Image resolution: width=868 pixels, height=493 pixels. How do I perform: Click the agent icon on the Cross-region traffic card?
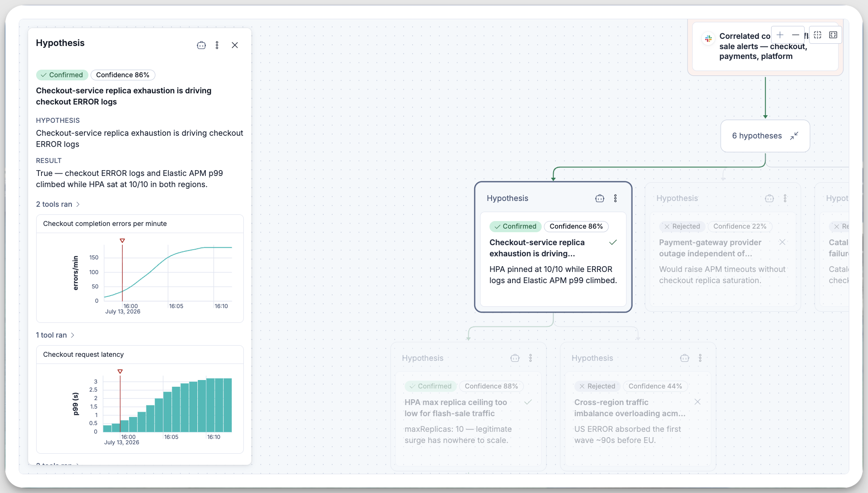(684, 358)
